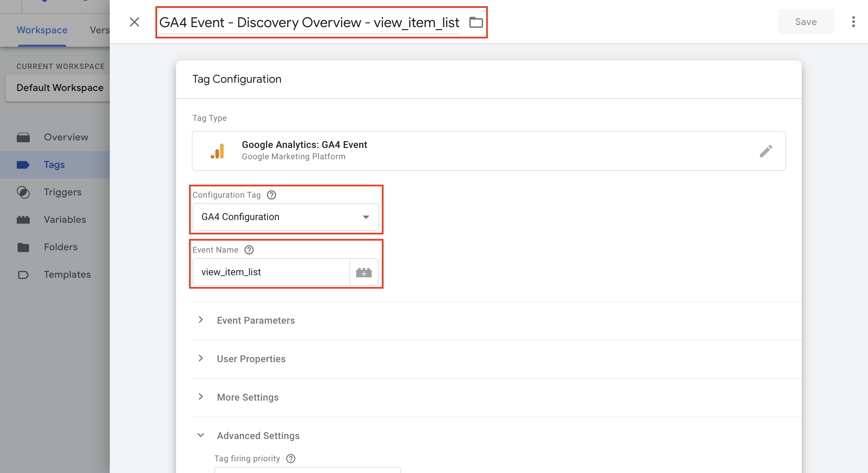868x473 pixels.
Task: Click the folder icon next to tag name
Action: [476, 22]
